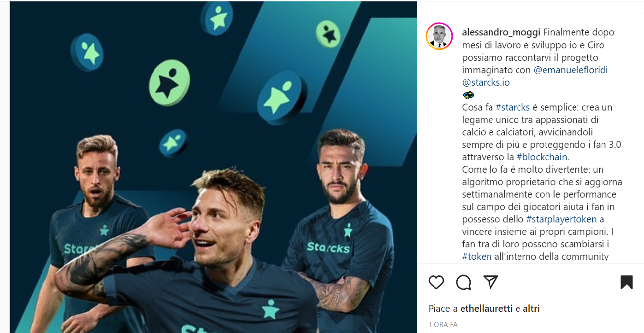Toggle the bookmark save icon
The image size is (644, 333).
tap(626, 282)
